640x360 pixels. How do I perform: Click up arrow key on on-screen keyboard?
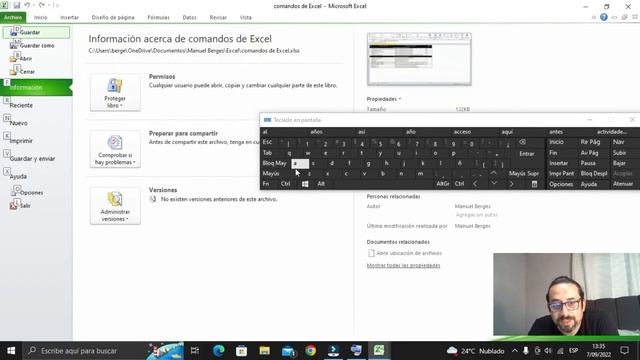point(493,173)
